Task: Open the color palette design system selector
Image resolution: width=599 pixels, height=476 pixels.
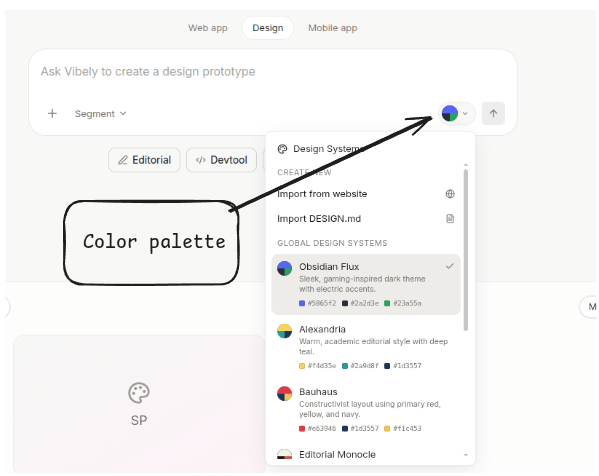Action: click(456, 113)
